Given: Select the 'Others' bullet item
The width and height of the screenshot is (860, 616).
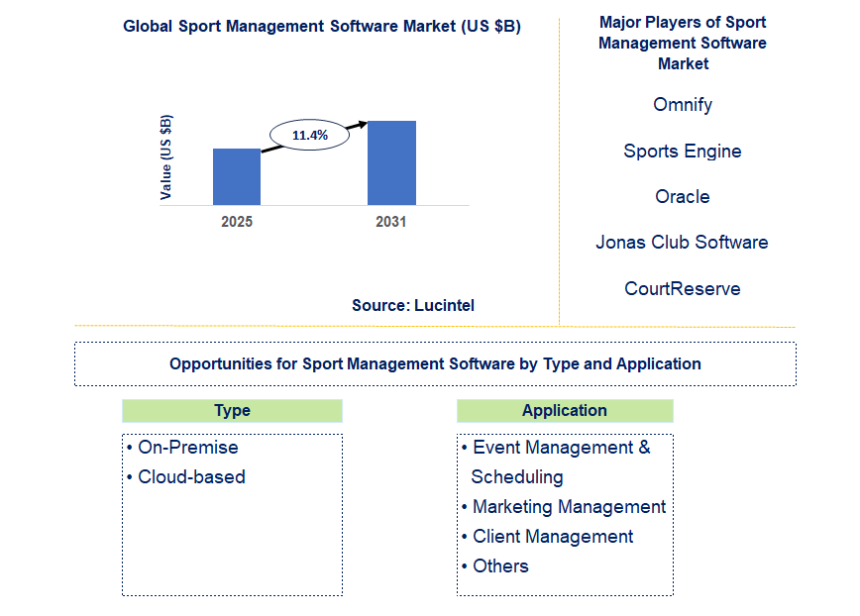Looking at the screenshot, I should (494, 565).
